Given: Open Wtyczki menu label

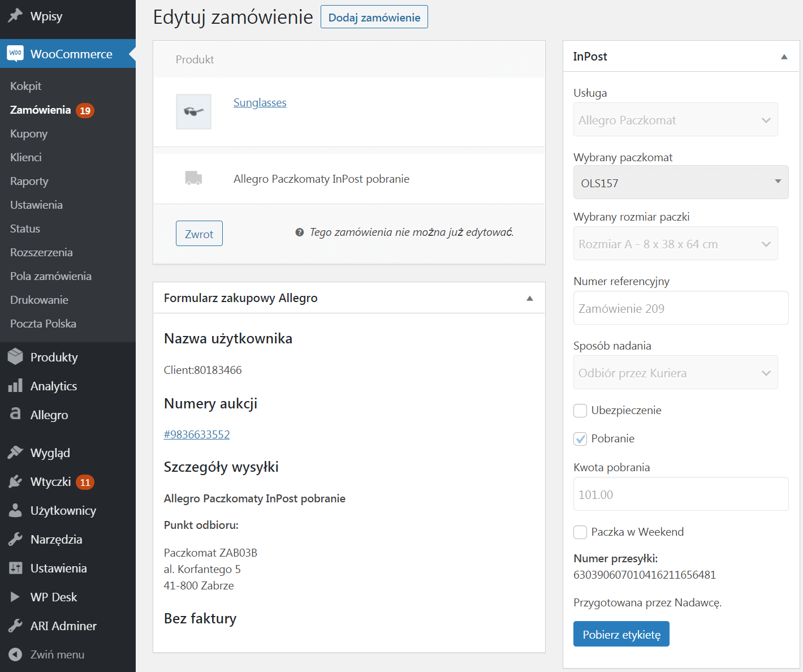Looking at the screenshot, I should tap(51, 481).
